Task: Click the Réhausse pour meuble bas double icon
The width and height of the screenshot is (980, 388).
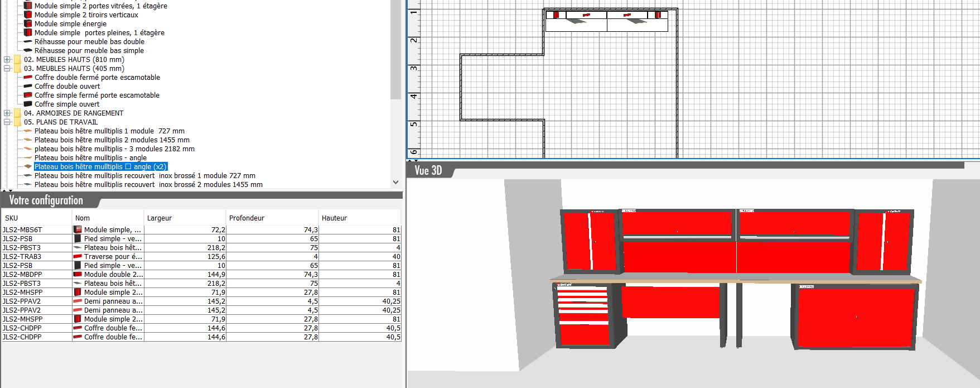Action: (x=28, y=41)
